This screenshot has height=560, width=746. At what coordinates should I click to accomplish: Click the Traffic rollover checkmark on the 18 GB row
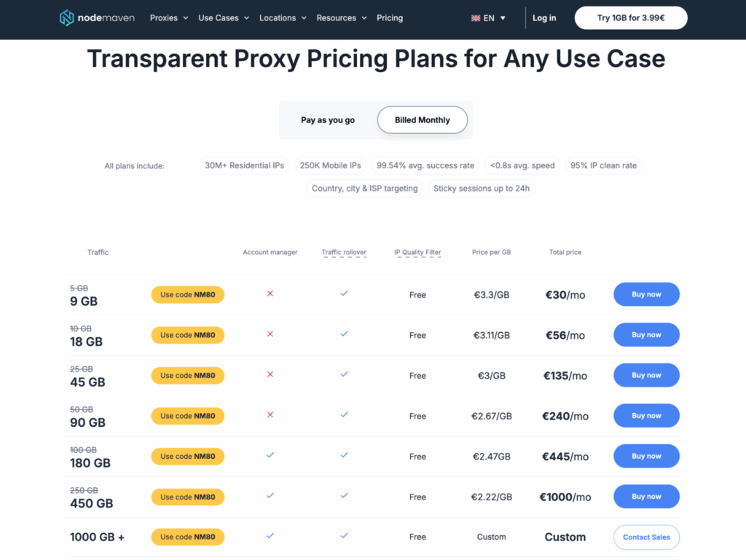(344, 335)
